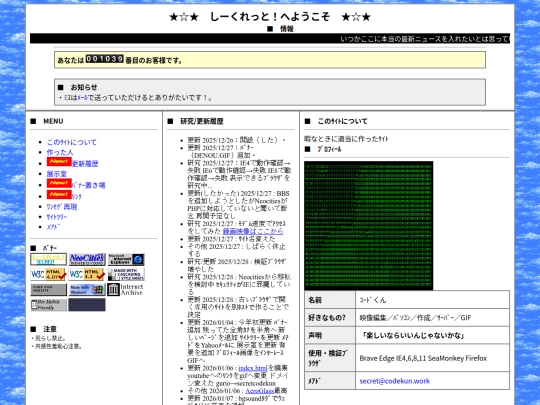
Task: Click the 「楽しいならいいんじゃないかな」 statement cell
Action: (433, 335)
